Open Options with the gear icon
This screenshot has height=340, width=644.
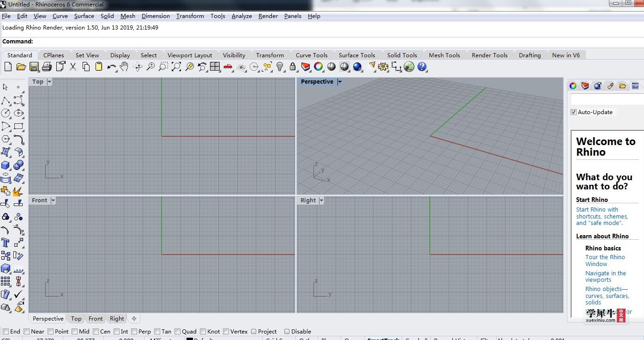point(383,67)
